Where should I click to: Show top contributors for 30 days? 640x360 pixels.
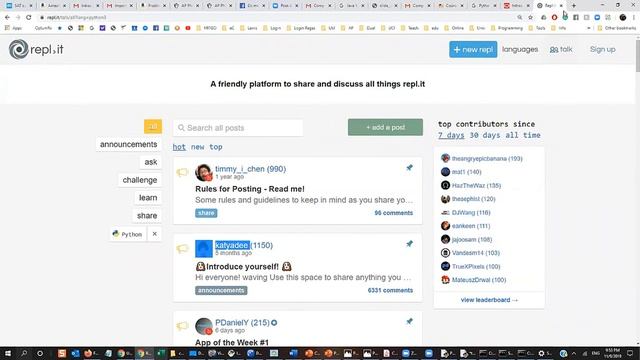point(484,135)
